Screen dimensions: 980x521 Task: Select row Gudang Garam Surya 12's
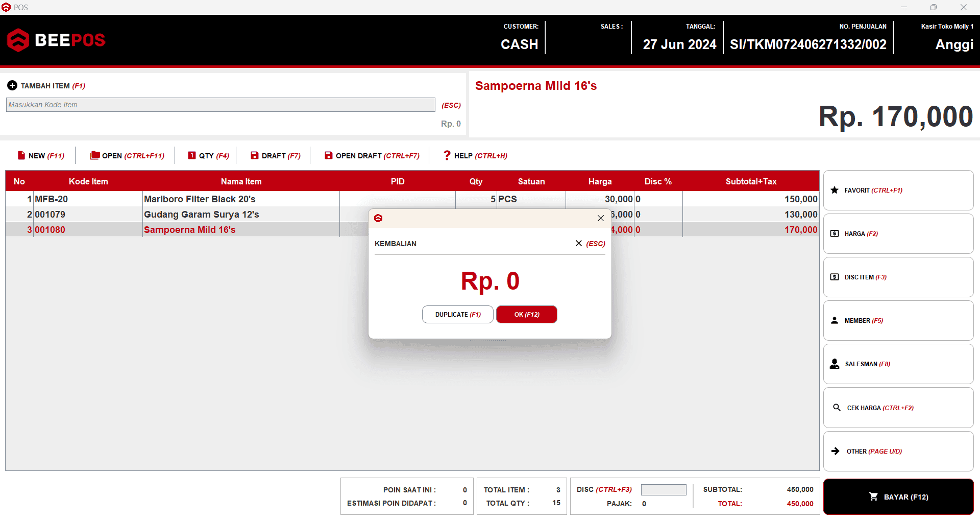pyautogui.click(x=412, y=214)
